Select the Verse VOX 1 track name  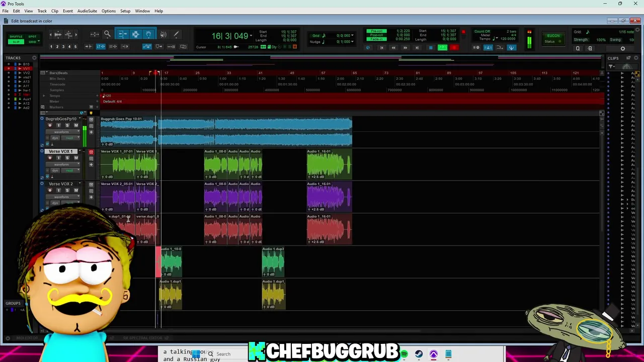[x=61, y=151]
